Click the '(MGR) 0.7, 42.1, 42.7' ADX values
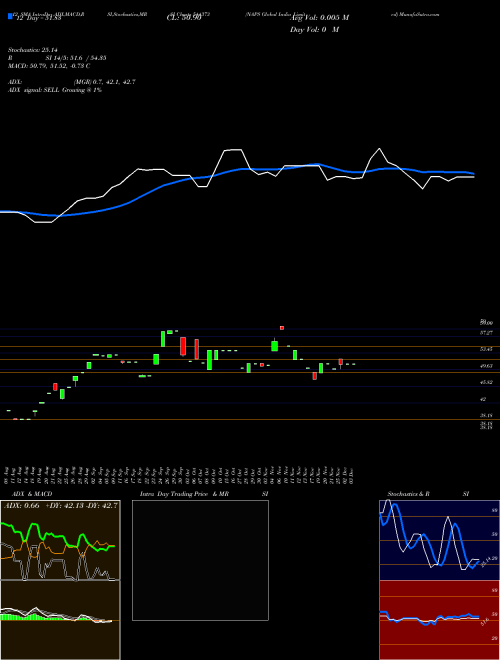Screen dimensions: 500x660 104,82
